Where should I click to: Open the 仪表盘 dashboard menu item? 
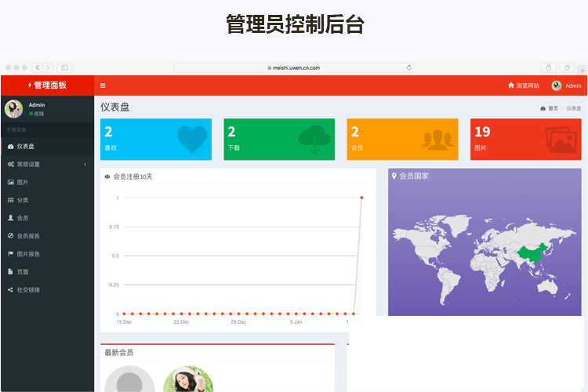[27, 147]
